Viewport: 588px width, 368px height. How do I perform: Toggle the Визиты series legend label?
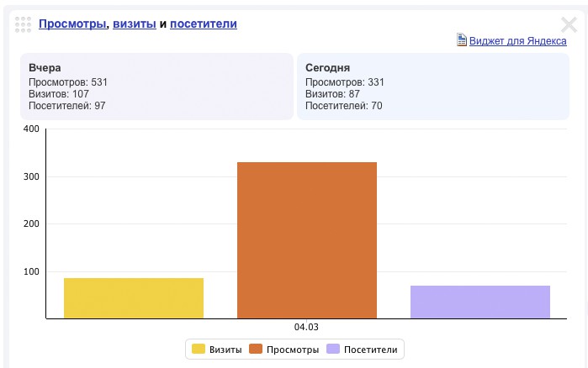pos(225,350)
